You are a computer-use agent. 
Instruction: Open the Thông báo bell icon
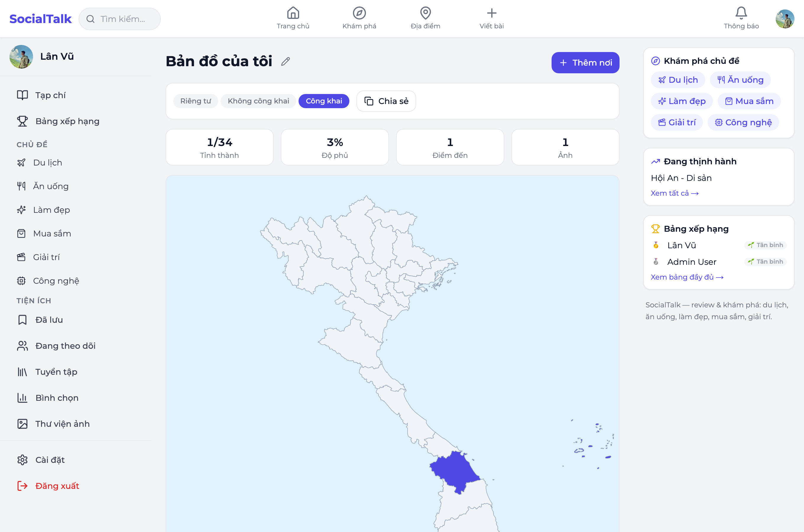point(741,13)
